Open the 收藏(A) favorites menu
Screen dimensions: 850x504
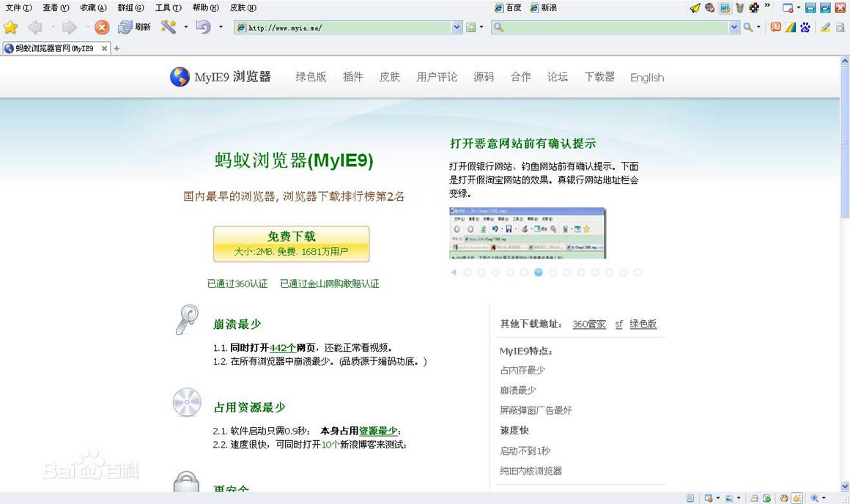click(x=92, y=8)
